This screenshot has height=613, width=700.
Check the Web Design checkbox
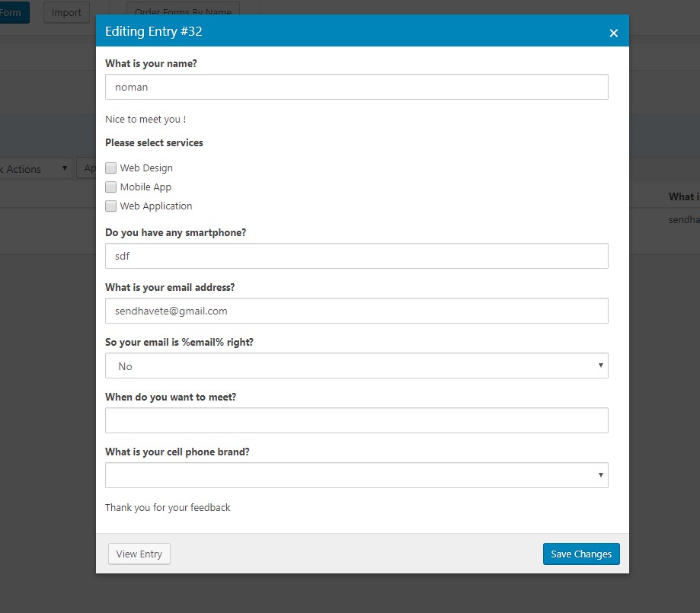click(111, 168)
